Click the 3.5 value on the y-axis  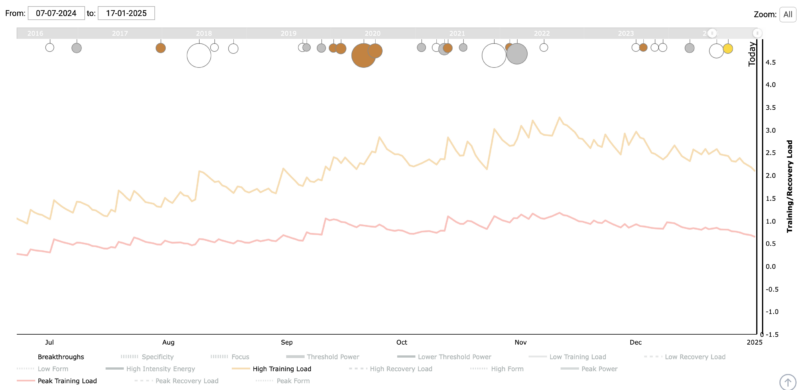coord(770,108)
